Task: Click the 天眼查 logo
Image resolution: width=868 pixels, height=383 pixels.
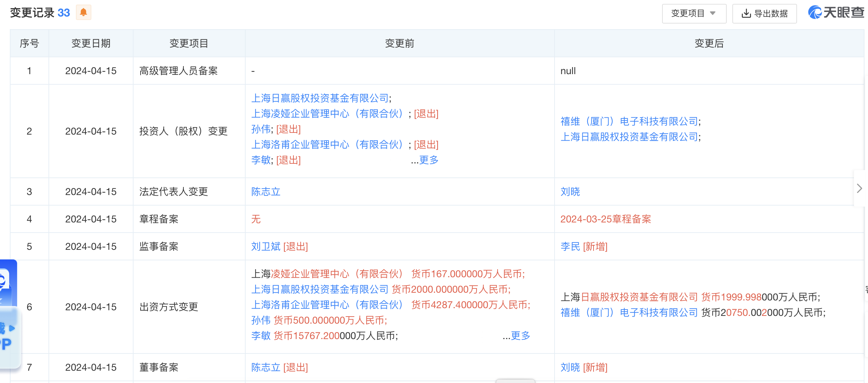Action: [x=836, y=13]
